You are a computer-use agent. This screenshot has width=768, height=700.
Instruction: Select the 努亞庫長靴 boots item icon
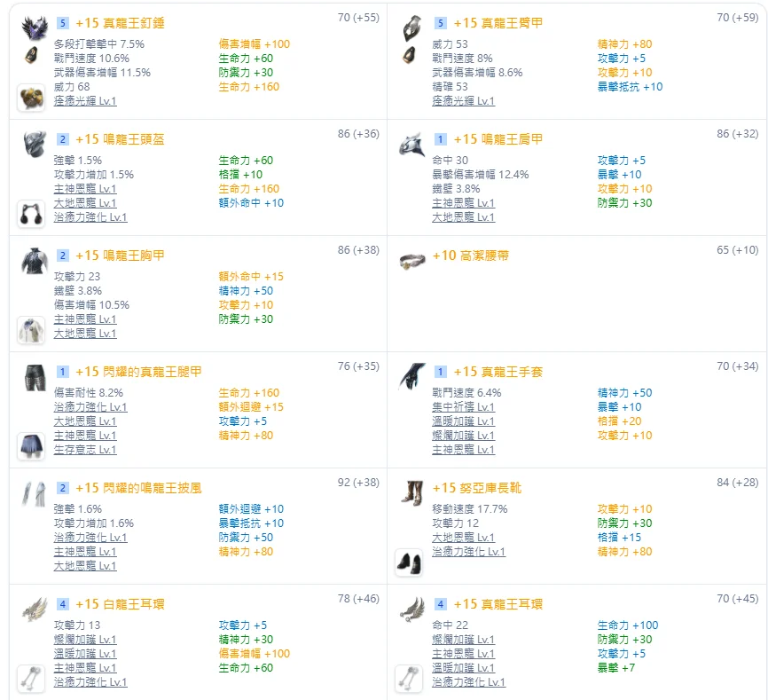pos(413,492)
